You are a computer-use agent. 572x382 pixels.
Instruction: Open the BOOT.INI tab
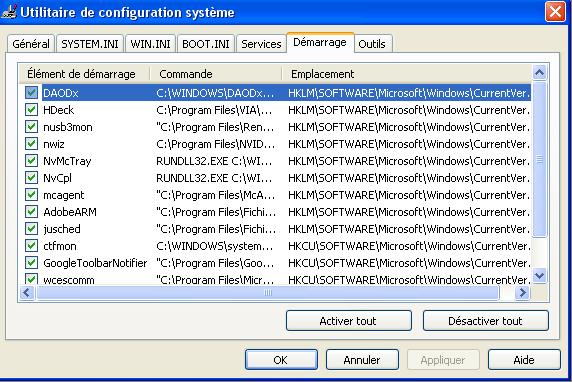coord(206,44)
